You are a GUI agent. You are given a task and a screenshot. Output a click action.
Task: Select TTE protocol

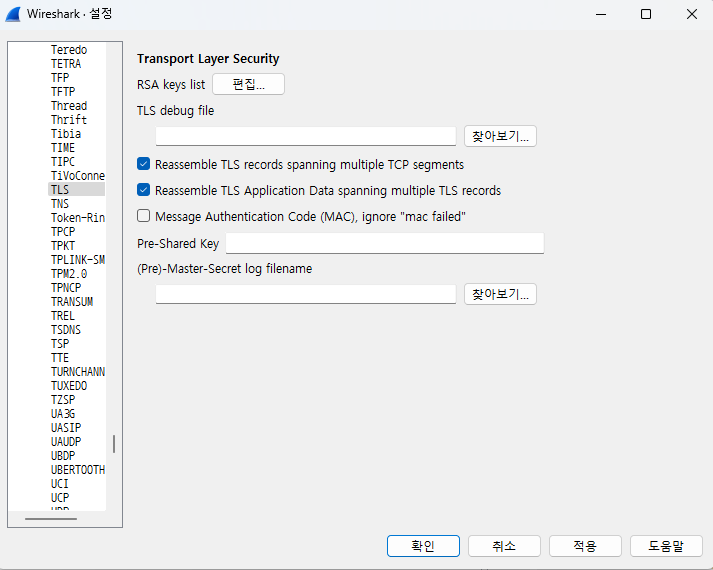(x=60, y=358)
